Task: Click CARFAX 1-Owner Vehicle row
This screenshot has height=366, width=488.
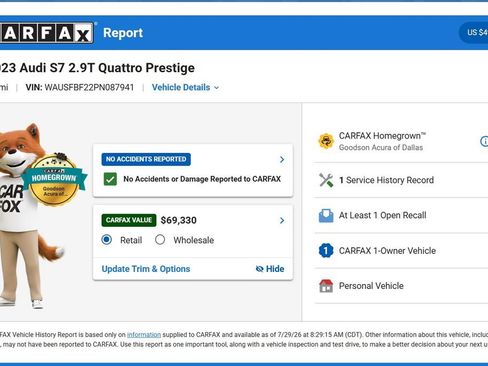Action: (401, 251)
